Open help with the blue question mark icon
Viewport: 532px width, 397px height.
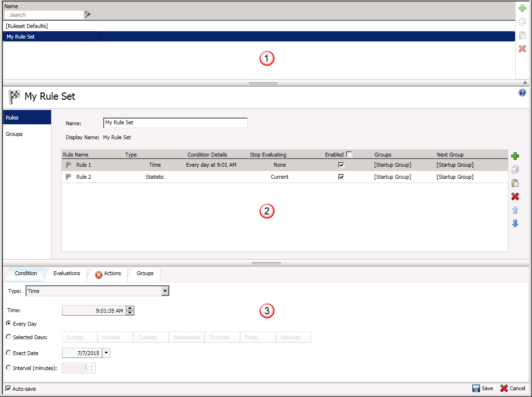[x=522, y=93]
